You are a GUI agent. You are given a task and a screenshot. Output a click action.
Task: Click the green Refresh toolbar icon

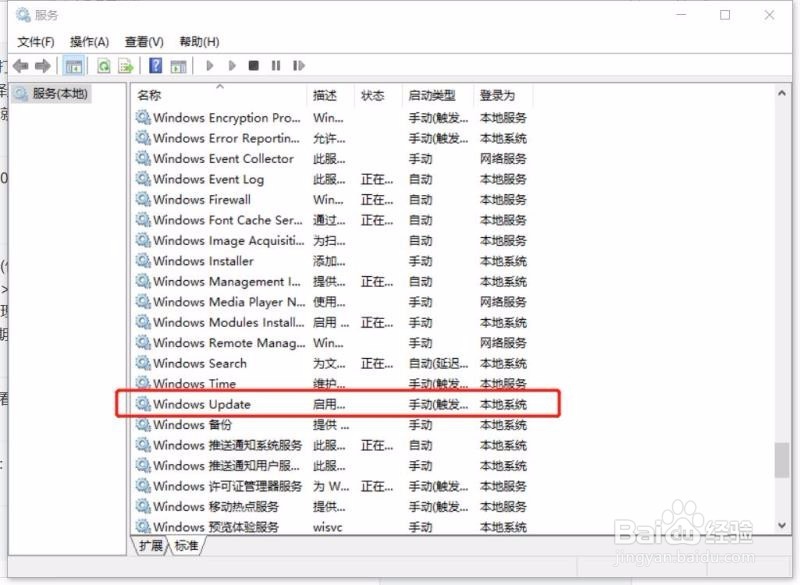coord(104,66)
